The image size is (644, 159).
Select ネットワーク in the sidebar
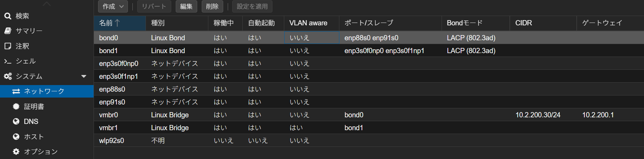pos(47,91)
